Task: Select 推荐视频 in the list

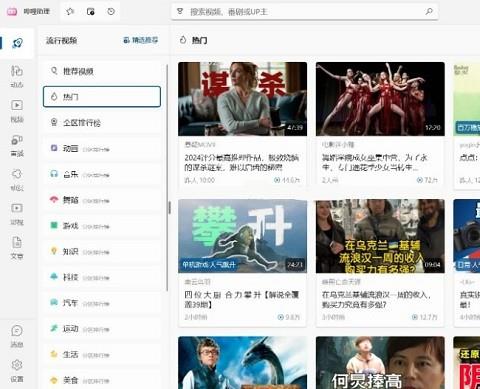Action: [102, 71]
